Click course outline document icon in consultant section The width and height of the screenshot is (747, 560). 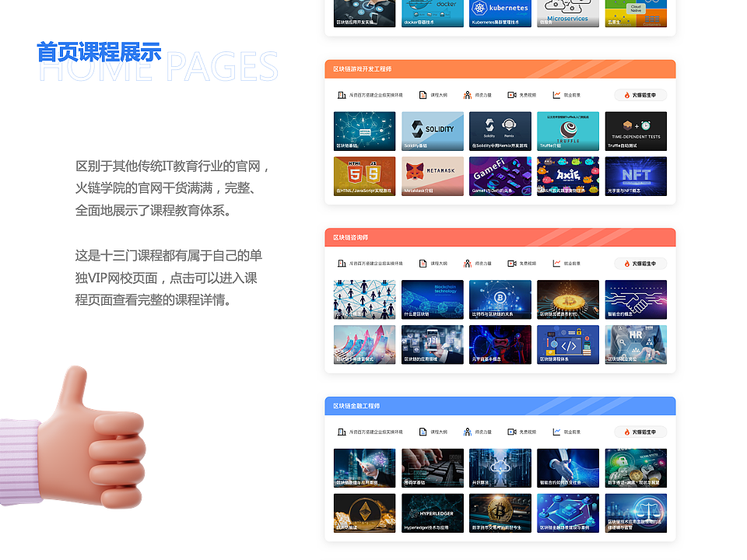point(423,264)
